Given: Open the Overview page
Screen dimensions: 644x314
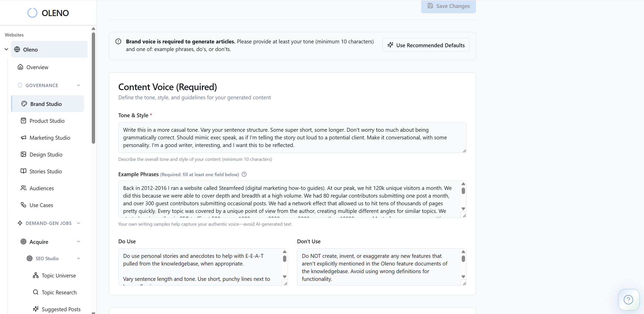Looking at the screenshot, I should pyautogui.click(x=37, y=67).
